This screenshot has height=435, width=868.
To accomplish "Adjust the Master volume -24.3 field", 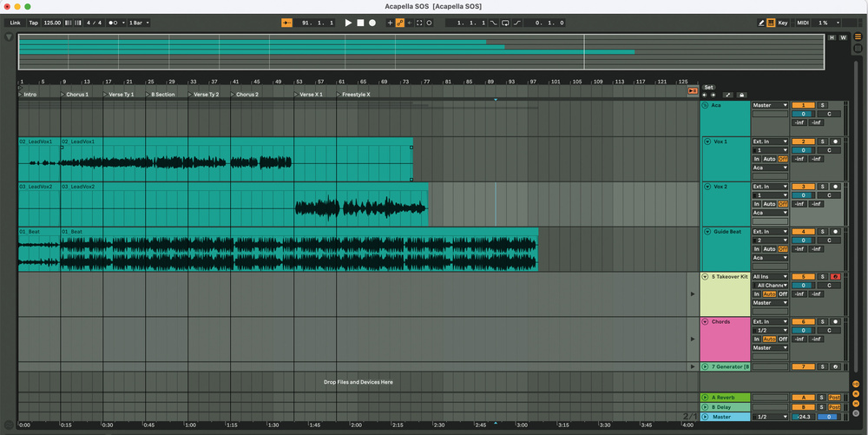I will point(803,417).
